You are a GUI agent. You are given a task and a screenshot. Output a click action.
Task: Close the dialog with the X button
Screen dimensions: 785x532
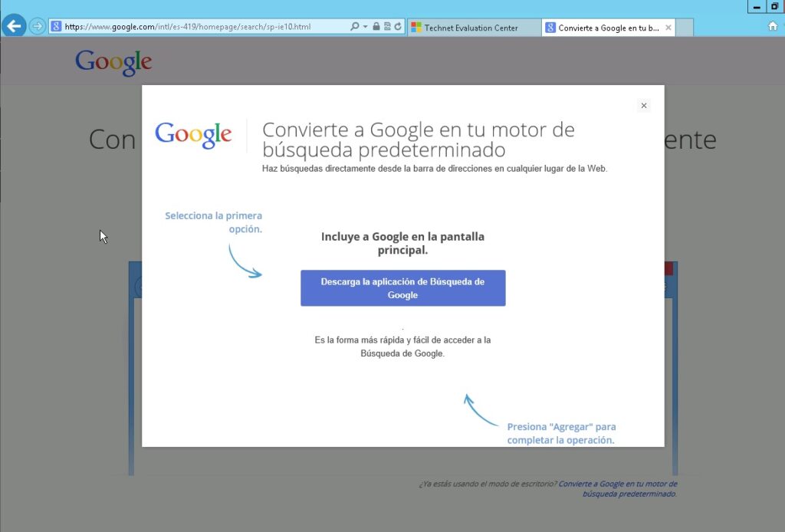point(644,106)
